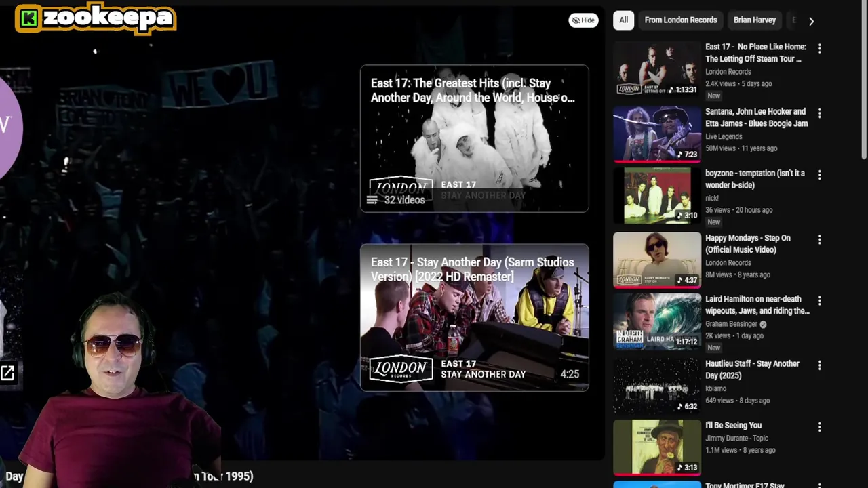
Task: Open East 17 No Place Like Home thumbnail
Action: pyautogui.click(x=657, y=70)
